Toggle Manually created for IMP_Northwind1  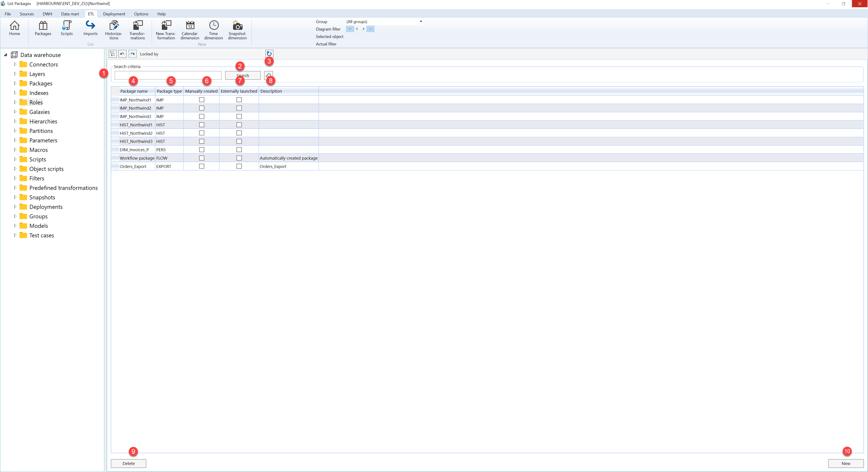pyautogui.click(x=201, y=100)
